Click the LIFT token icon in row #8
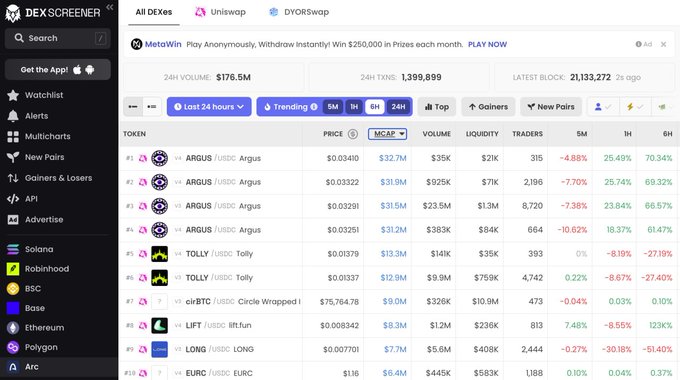Image resolution: width=680 pixels, height=380 pixels. (160, 325)
